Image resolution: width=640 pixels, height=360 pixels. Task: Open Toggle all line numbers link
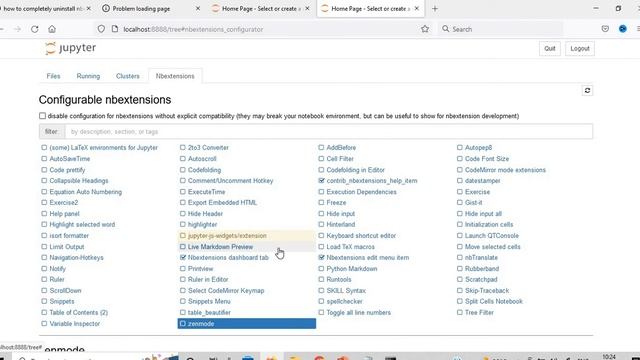pos(358,312)
